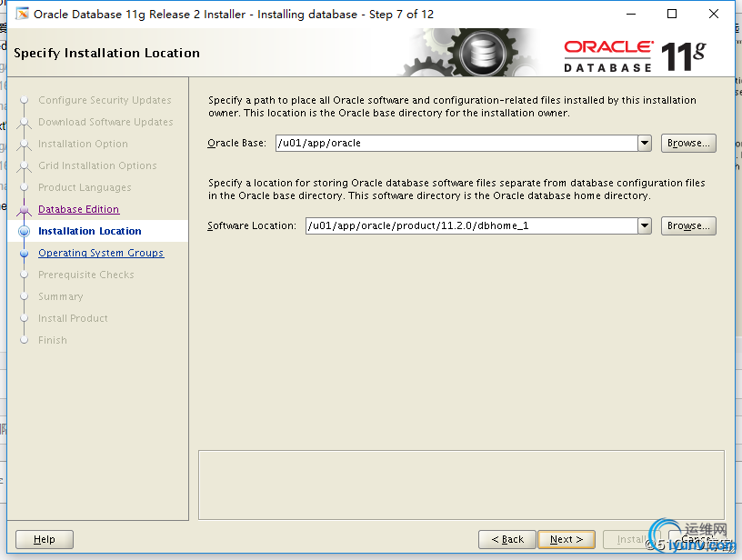Open the Software Location dropdown arrow
This screenshot has height=560, width=742.
[x=645, y=225]
